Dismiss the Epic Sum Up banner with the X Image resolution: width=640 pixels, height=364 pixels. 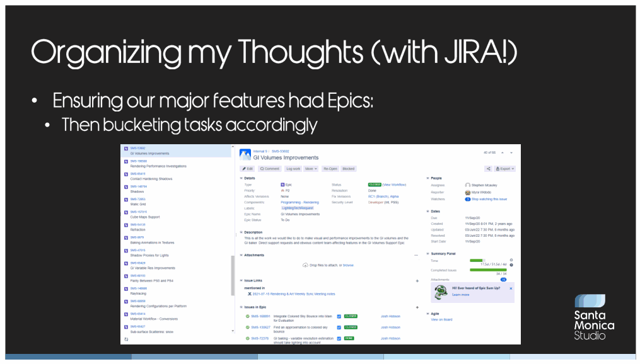click(511, 288)
